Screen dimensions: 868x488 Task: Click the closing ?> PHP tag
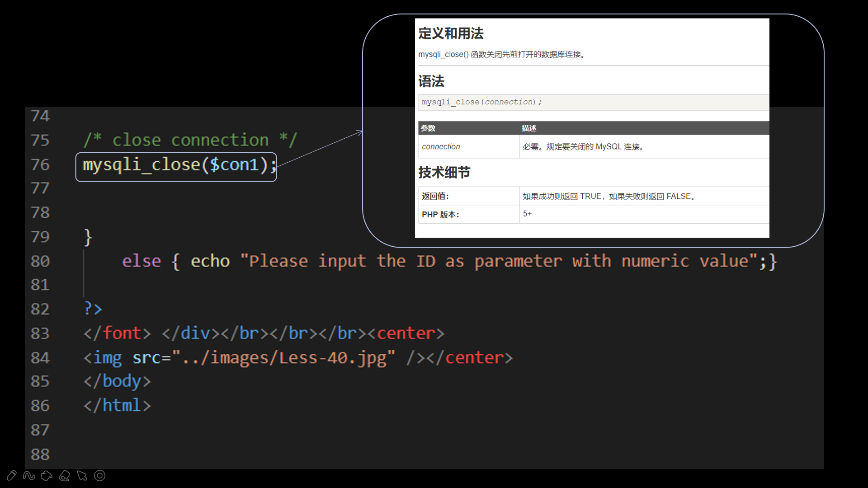(x=93, y=309)
